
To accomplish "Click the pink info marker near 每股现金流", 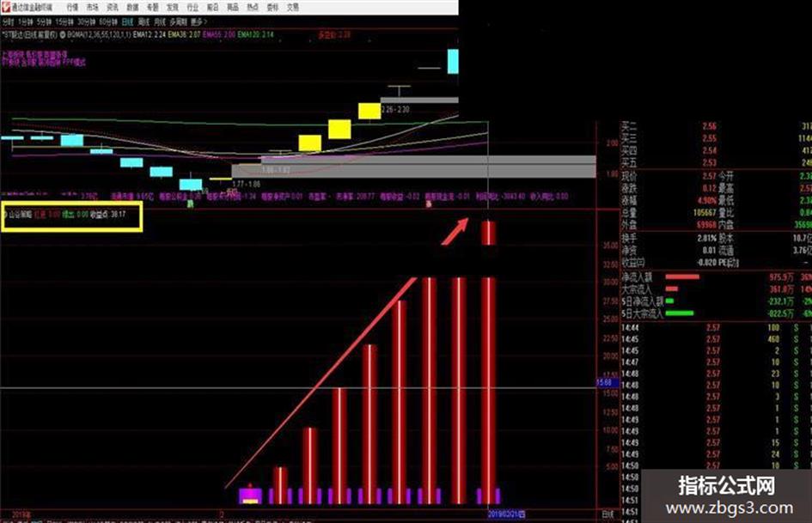I will point(429,204).
